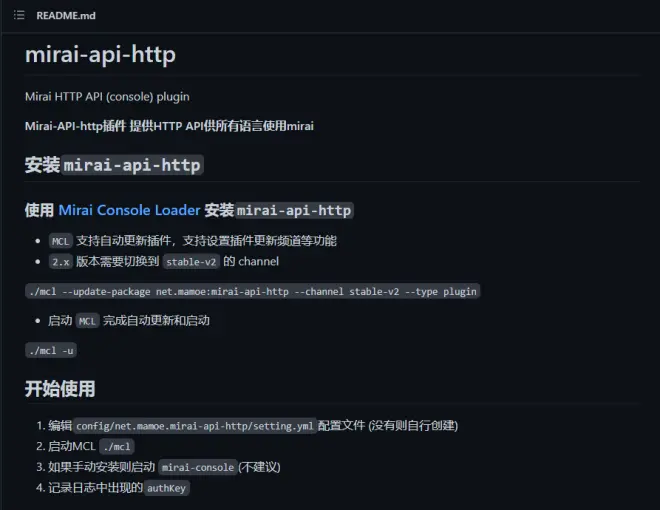Viewport: 660px width, 510px height.
Task: Click the ./mcl code in step 2
Action: [117, 446]
